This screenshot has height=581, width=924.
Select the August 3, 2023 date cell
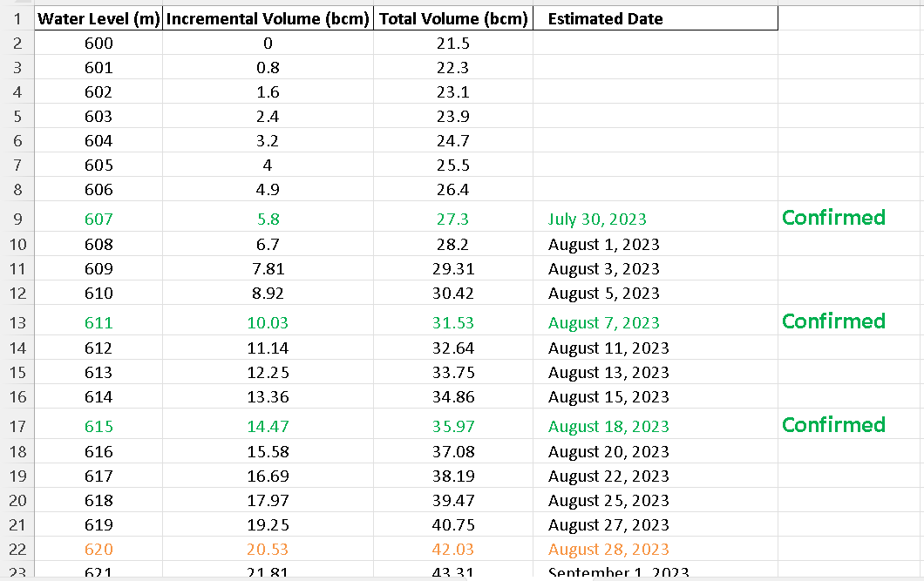tap(656, 269)
